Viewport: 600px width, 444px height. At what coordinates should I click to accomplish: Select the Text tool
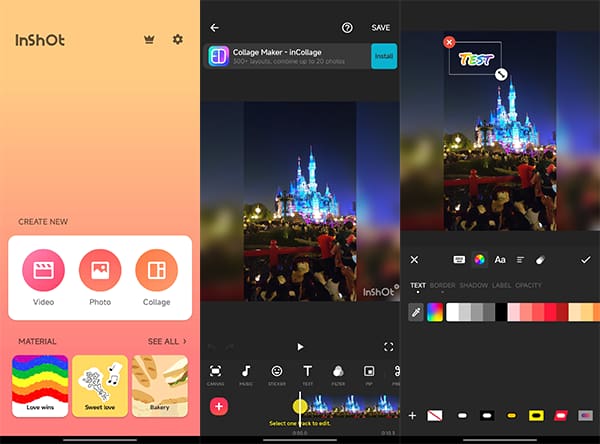(308, 375)
